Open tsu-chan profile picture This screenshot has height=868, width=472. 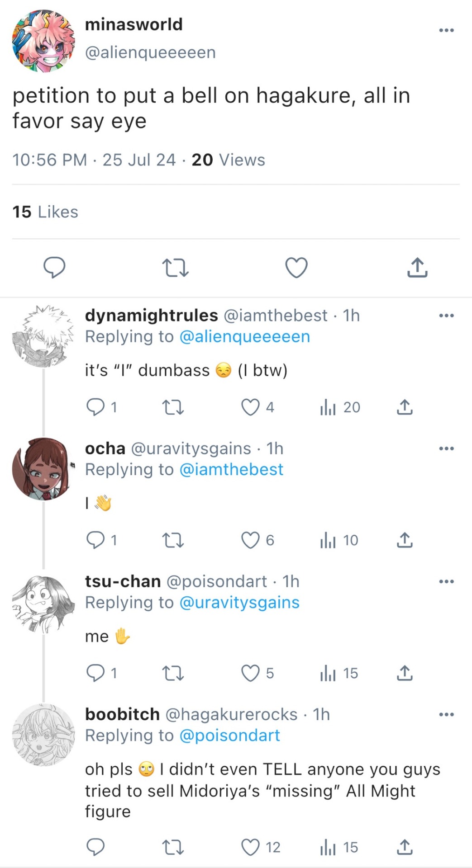click(43, 604)
